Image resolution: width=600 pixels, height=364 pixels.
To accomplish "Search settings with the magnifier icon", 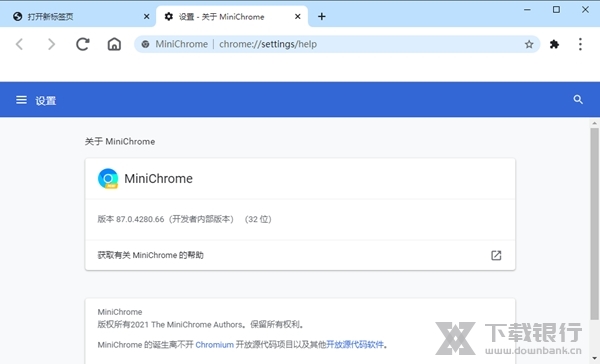I will click(x=578, y=100).
